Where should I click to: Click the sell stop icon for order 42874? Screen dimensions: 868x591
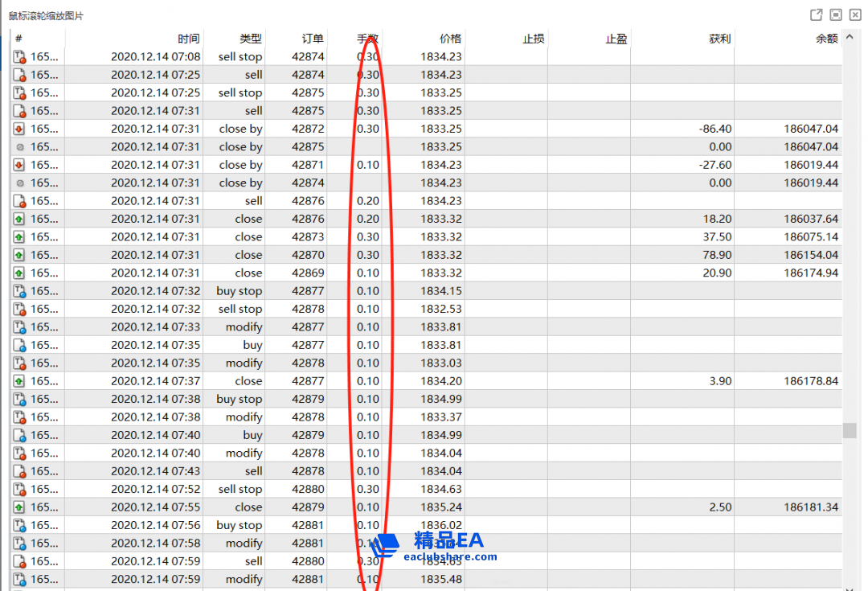point(20,57)
